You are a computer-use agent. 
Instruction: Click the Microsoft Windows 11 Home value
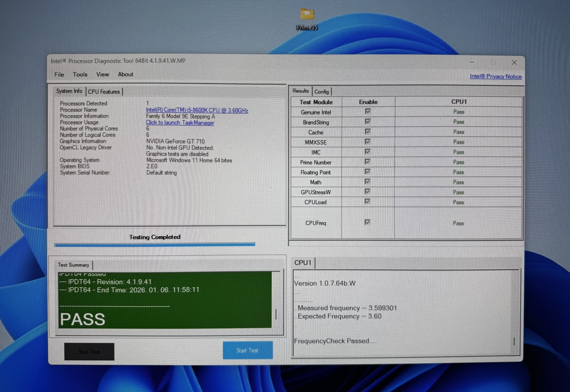pyautogui.click(x=189, y=160)
